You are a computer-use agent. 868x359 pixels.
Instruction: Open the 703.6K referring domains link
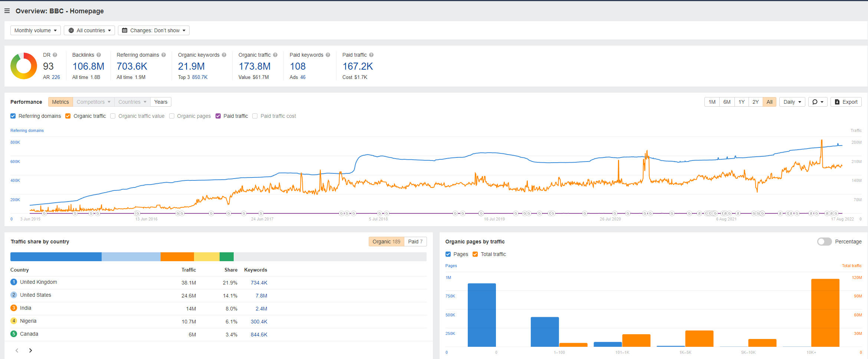click(x=132, y=66)
